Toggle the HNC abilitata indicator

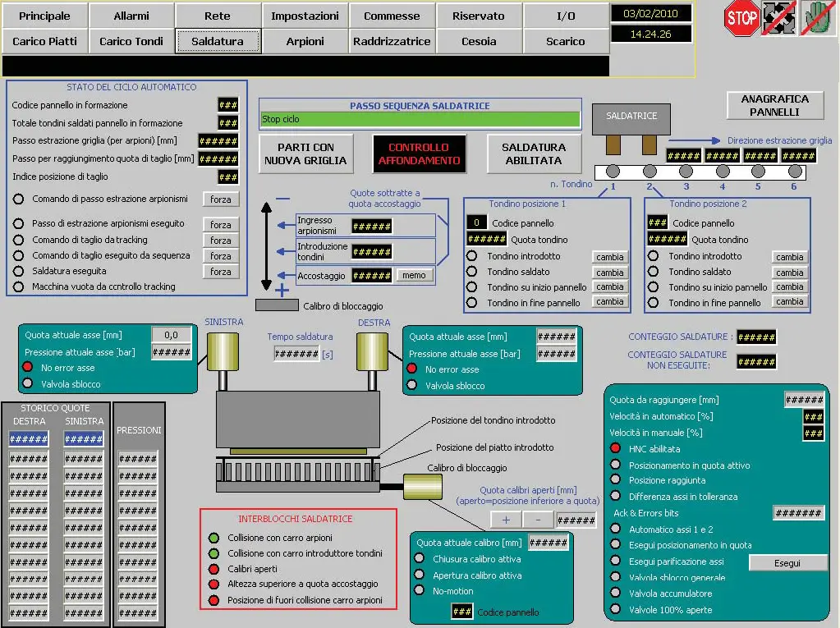click(615, 449)
